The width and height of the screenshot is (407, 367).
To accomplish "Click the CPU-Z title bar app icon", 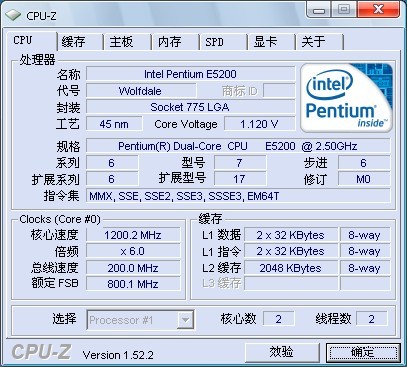I will tap(13, 15).
